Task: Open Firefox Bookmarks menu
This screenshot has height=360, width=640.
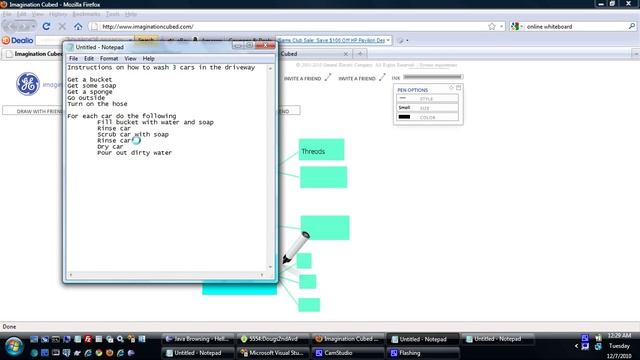Action: click(86, 14)
